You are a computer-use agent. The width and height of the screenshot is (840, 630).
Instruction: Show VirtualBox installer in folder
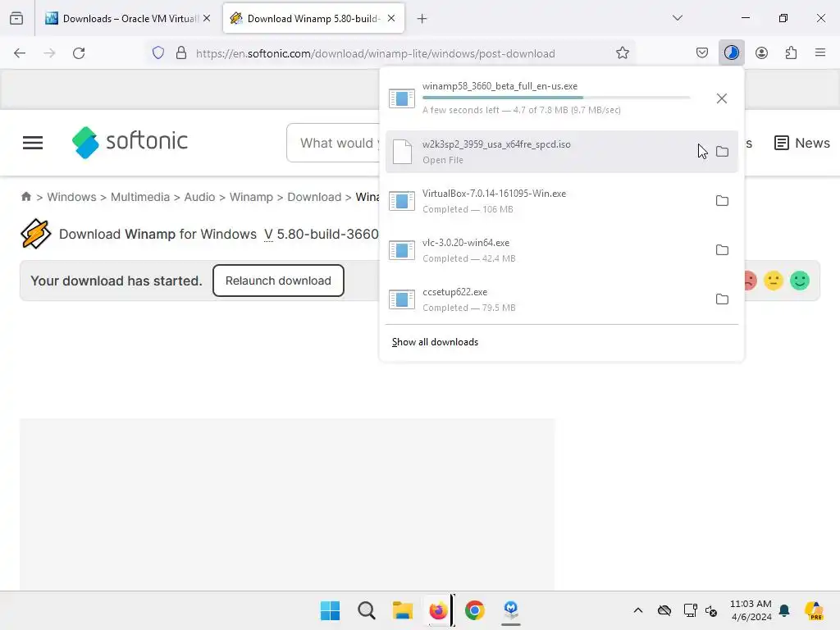tap(722, 201)
